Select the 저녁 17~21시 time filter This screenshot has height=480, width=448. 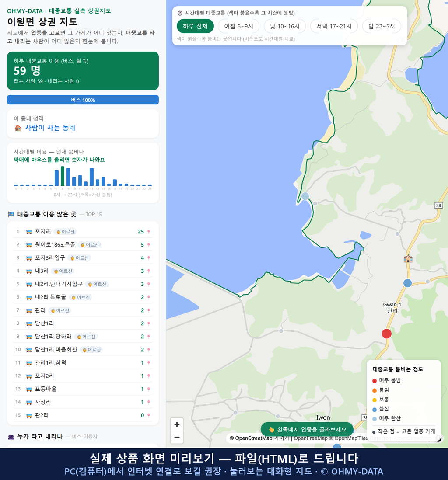(334, 26)
